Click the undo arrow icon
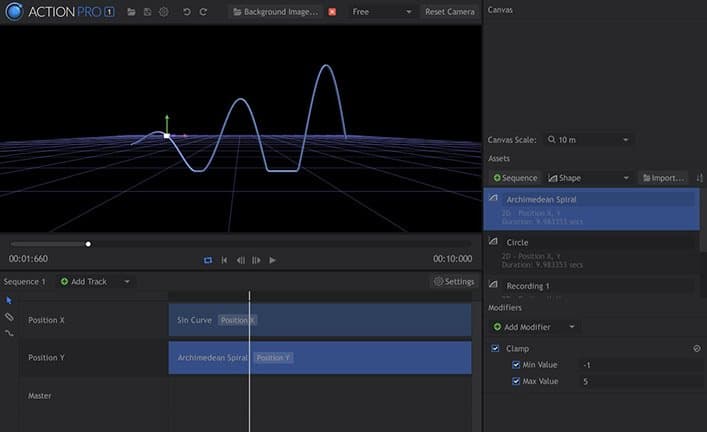The width and height of the screenshot is (707, 432). (186, 12)
